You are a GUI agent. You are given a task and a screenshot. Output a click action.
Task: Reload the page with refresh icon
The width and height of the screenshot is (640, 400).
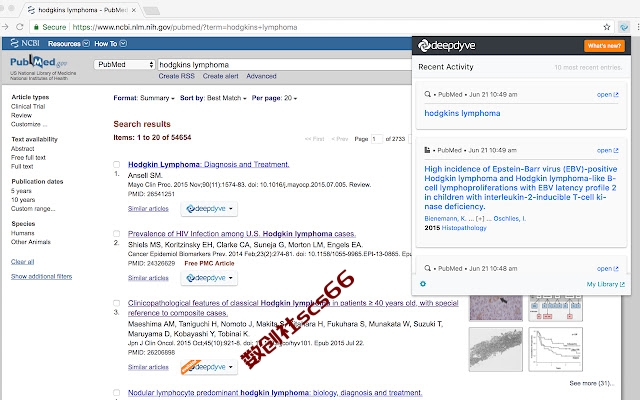coord(20,27)
